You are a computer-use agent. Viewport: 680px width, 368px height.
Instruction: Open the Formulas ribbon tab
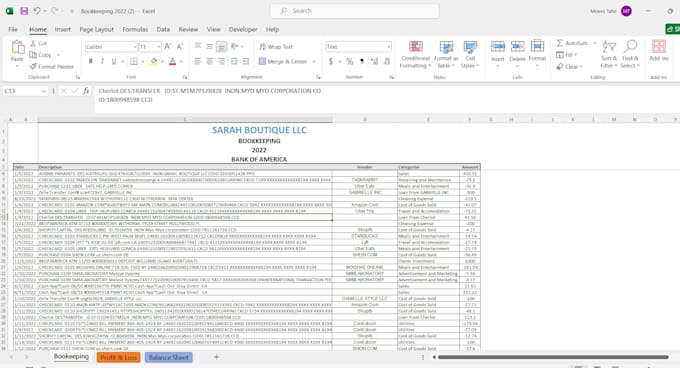point(135,29)
